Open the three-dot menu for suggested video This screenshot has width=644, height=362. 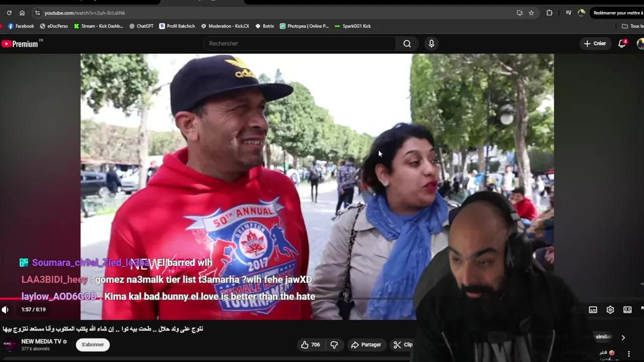click(x=628, y=354)
